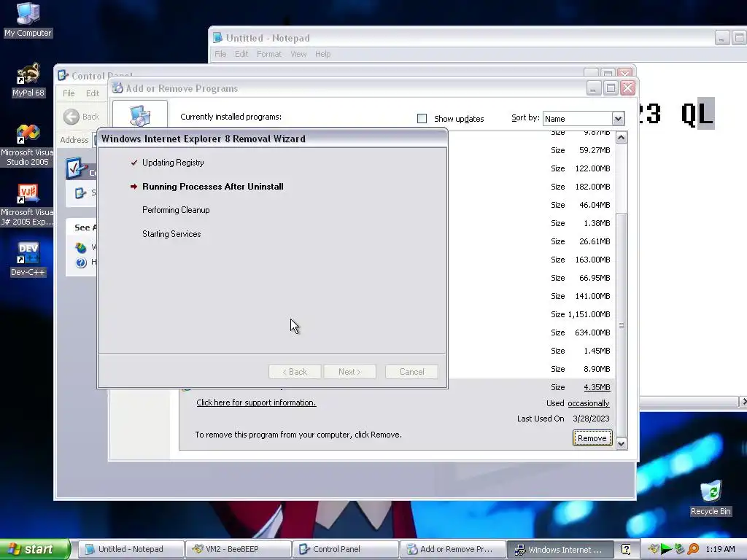Select the Microsoft Visual J# 2005 Express icon

[x=27, y=205]
